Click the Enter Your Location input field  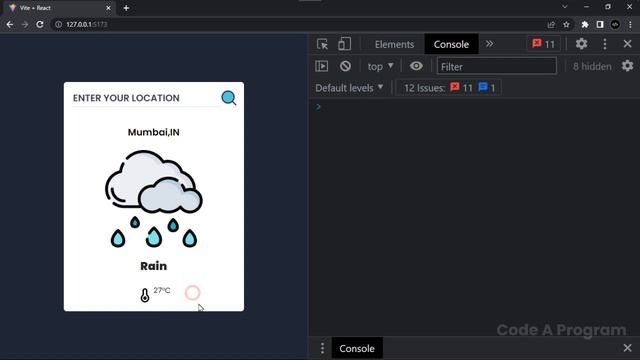tap(145, 98)
